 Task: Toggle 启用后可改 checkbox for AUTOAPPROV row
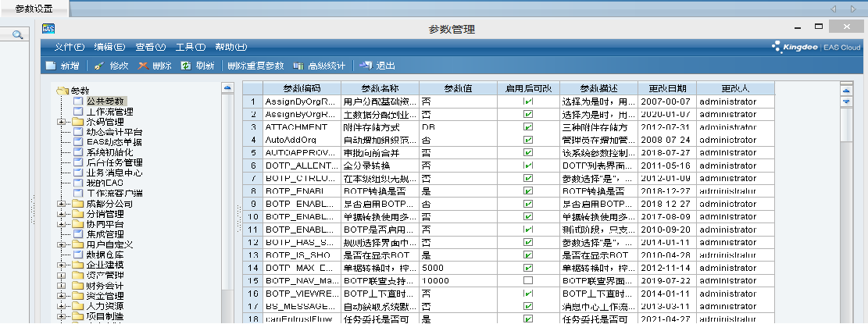[528, 152]
